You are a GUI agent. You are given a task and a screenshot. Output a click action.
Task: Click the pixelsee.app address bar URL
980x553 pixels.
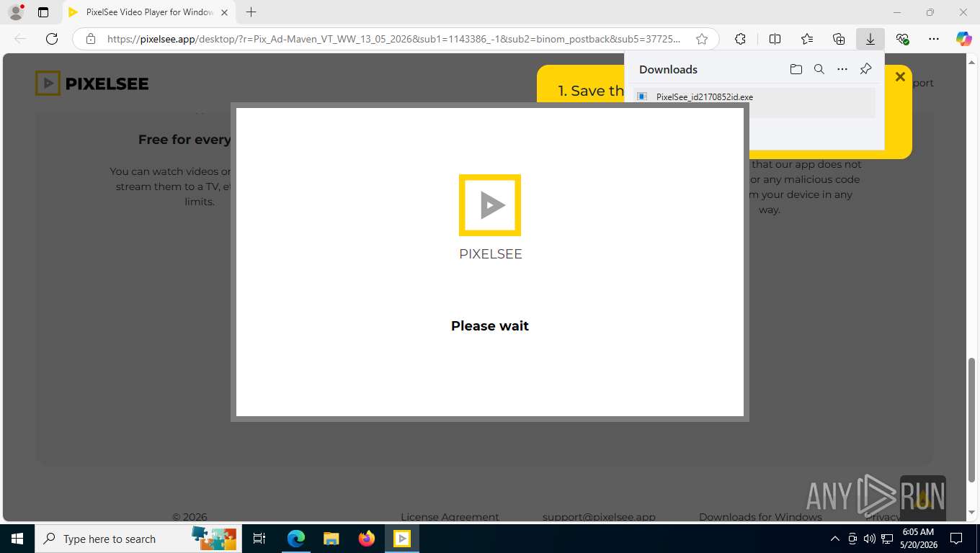393,39
